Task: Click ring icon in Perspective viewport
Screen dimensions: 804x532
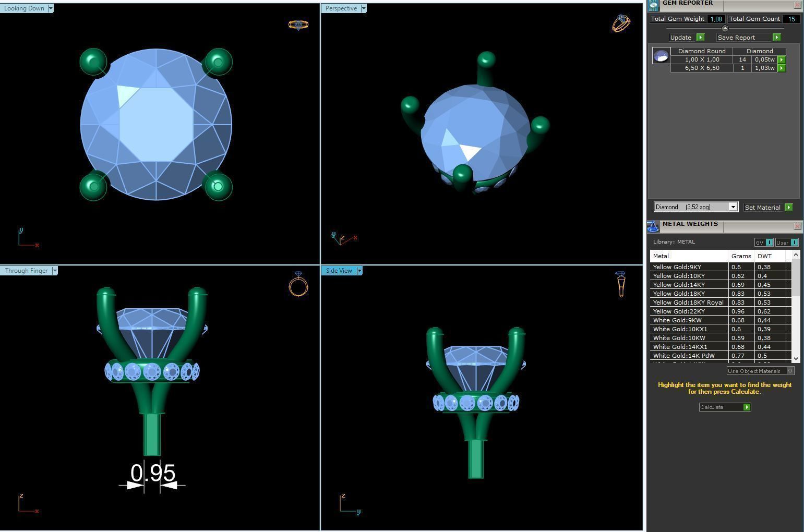Action: pos(621,23)
